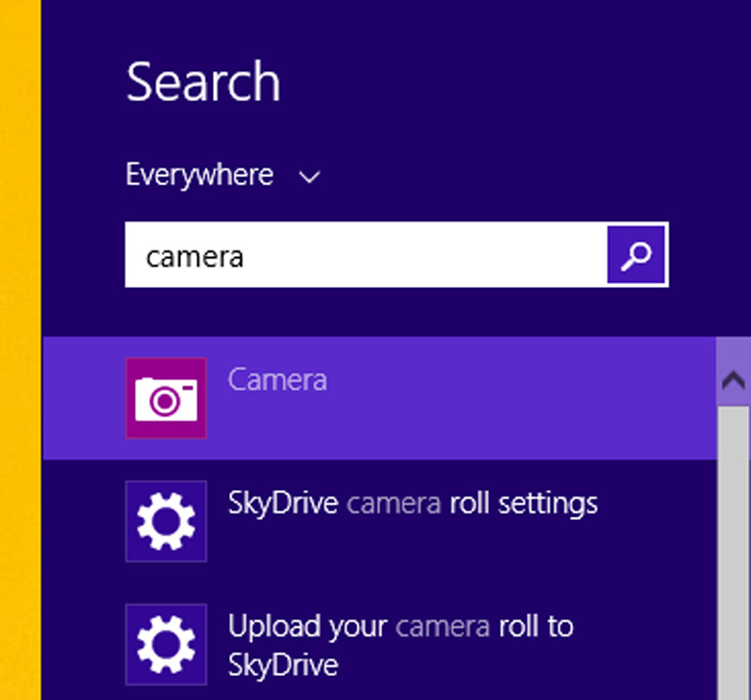Open the Everywhere search scope label

click(199, 175)
